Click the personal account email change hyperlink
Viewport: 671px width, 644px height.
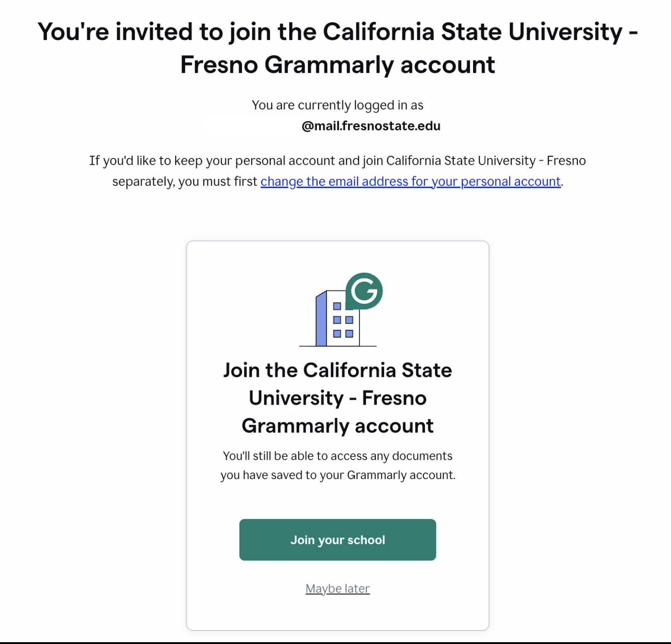[410, 181]
